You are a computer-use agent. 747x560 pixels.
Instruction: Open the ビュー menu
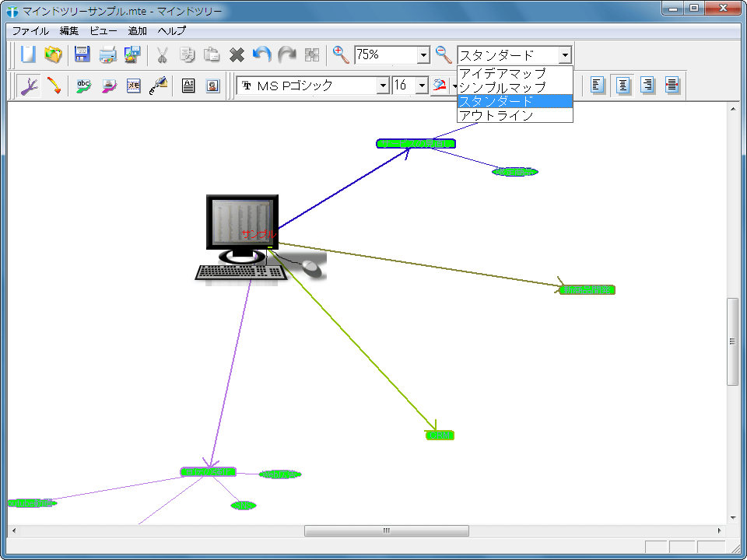(103, 31)
